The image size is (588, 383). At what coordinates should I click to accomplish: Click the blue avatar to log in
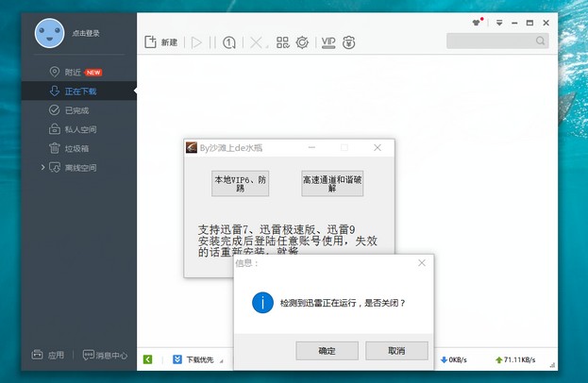click(49, 33)
